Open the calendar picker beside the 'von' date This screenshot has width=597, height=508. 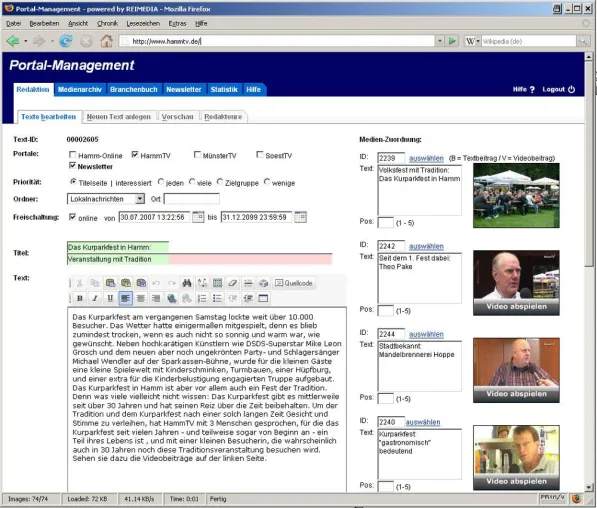pyautogui.click(x=198, y=217)
